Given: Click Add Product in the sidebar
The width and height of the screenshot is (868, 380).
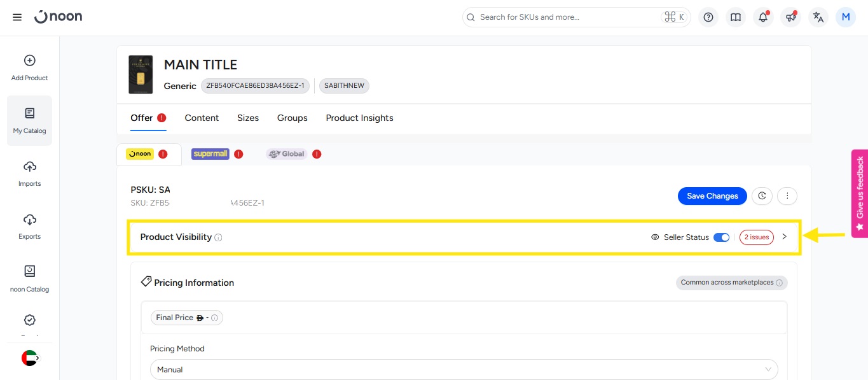Looking at the screenshot, I should 29,68.
